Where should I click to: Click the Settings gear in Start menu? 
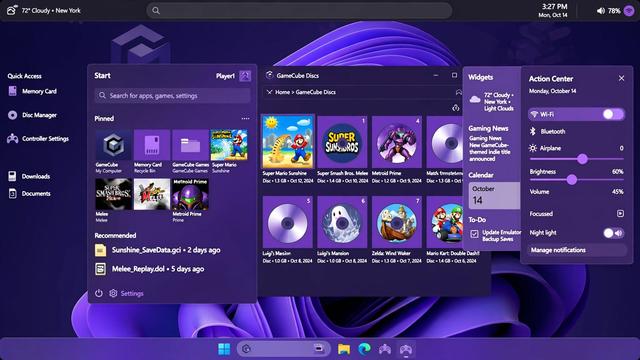[x=113, y=293]
